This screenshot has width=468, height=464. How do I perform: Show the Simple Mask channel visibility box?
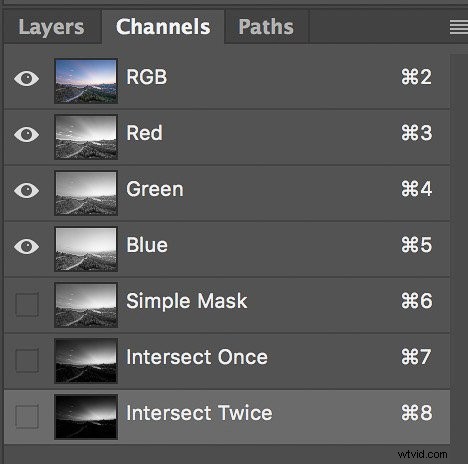click(27, 304)
